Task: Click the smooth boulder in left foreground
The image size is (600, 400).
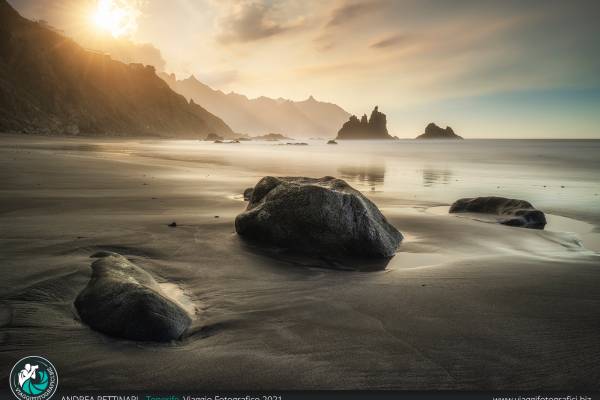Action: (131, 298)
